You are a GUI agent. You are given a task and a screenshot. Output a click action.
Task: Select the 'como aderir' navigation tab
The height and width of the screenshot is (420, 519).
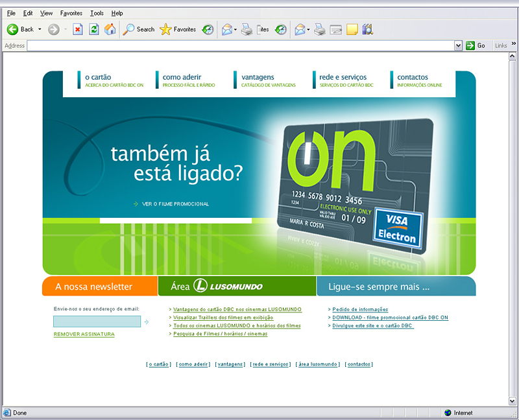(186, 80)
